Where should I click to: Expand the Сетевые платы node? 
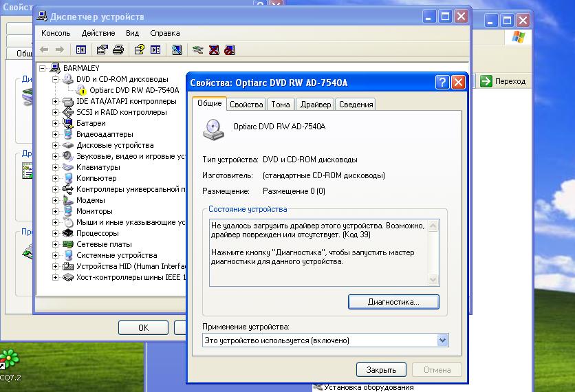55,244
